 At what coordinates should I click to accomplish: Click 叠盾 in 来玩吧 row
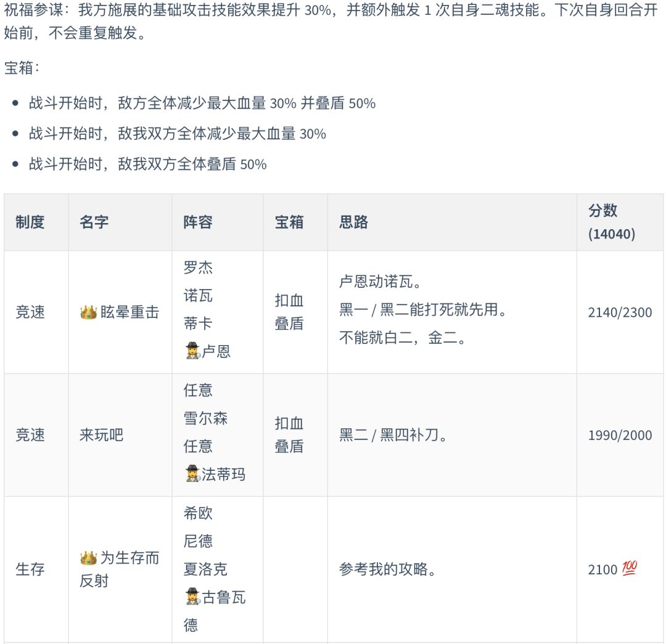[289, 447]
